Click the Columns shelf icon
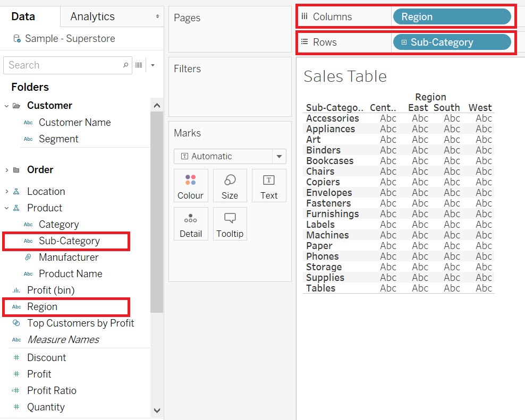The height and width of the screenshot is (420, 525). point(304,16)
